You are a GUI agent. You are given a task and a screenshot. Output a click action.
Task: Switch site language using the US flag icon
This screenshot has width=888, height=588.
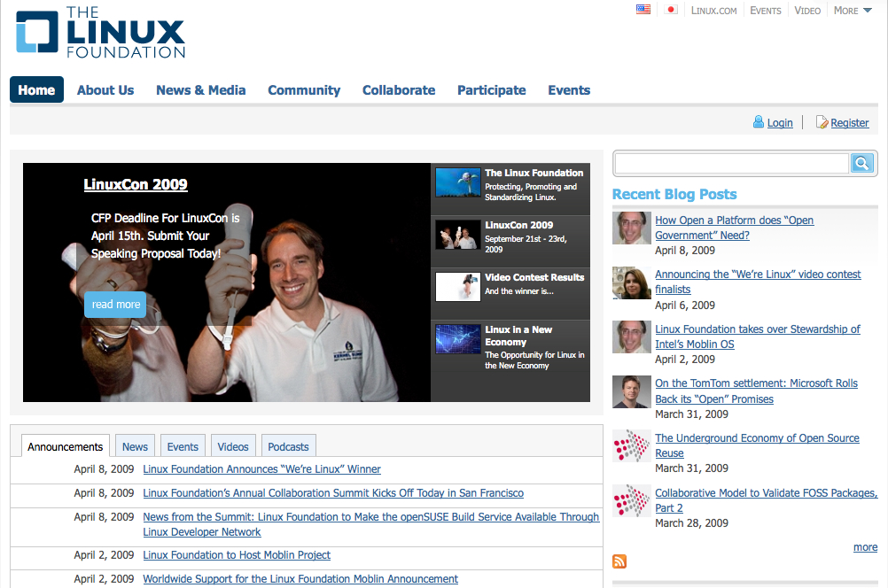coord(643,10)
